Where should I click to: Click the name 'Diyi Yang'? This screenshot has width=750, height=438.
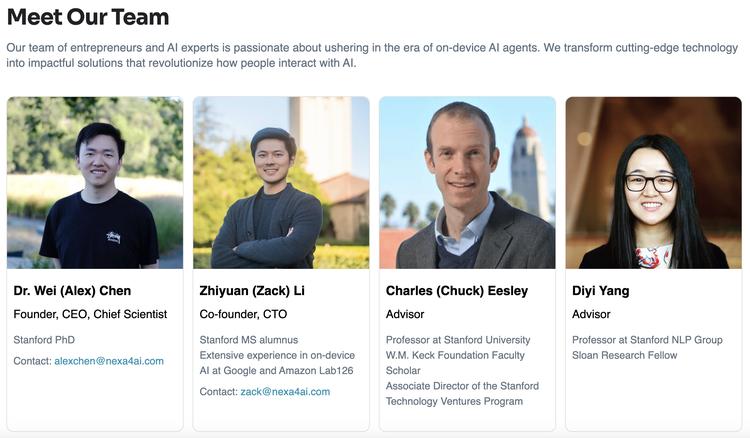(x=601, y=291)
